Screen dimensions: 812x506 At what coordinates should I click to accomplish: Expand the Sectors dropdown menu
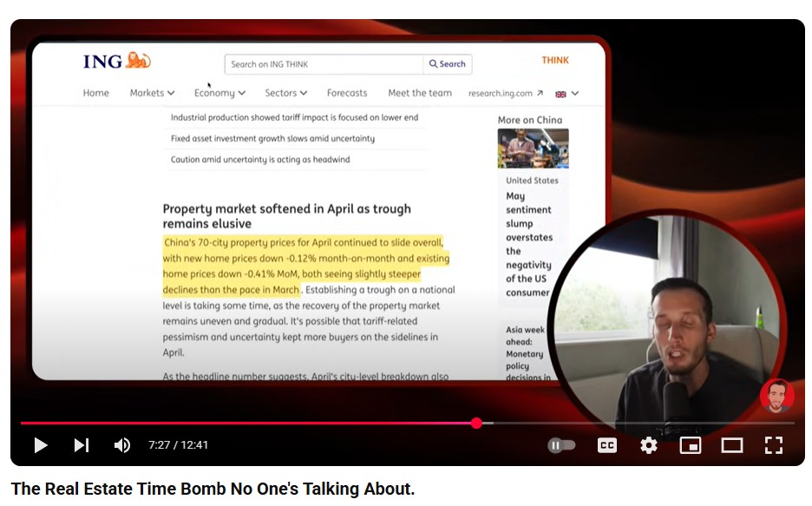click(286, 93)
